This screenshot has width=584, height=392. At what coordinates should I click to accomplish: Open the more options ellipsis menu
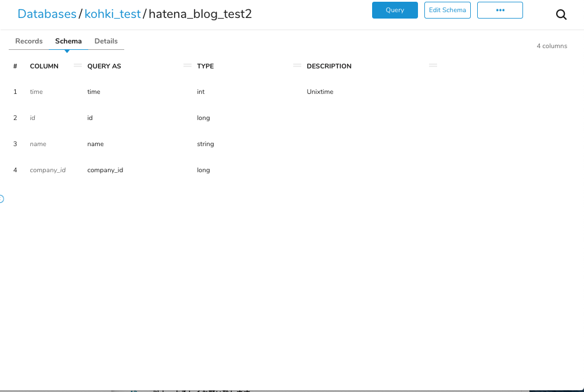pos(500,10)
